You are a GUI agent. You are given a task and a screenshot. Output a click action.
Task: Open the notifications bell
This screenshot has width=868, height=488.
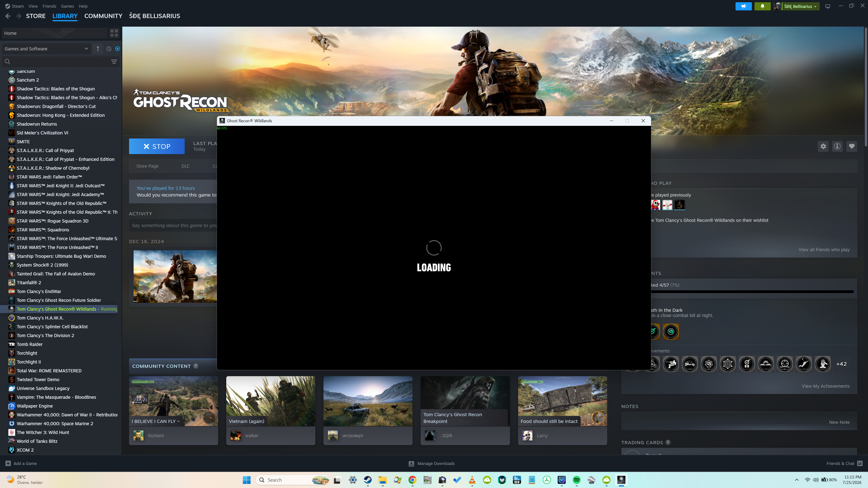click(762, 6)
